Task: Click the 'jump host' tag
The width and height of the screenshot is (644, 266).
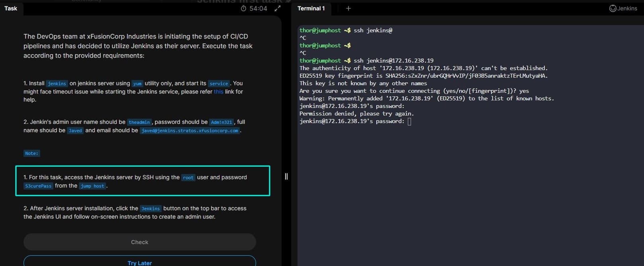Action: tap(92, 186)
